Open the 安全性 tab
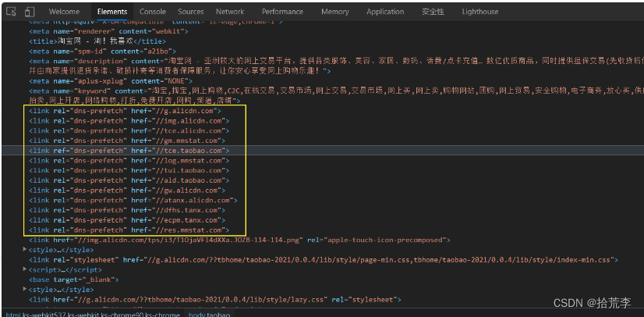The width and height of the screenshot is (644, 317). 433,12
